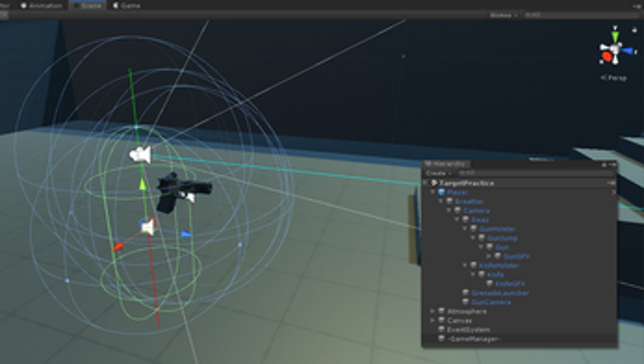Collapse the TargetPractice scene root

click(426, 183)
